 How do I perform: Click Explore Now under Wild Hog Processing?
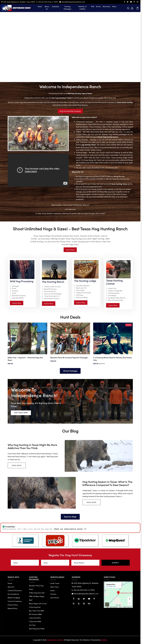point(17,303)
